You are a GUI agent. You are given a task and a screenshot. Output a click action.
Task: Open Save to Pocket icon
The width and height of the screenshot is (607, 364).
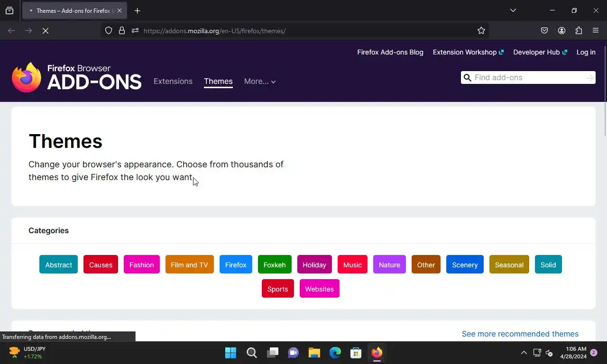coord(544,31)
